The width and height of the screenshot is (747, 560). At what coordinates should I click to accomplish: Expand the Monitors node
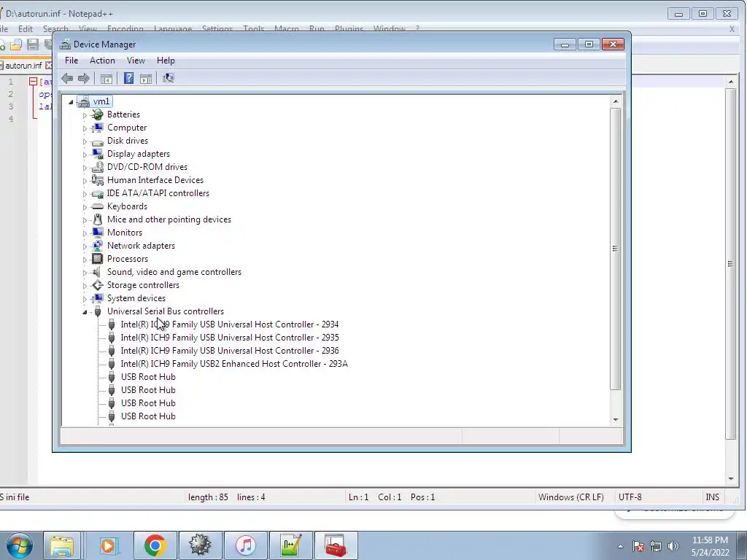point(85,233)
